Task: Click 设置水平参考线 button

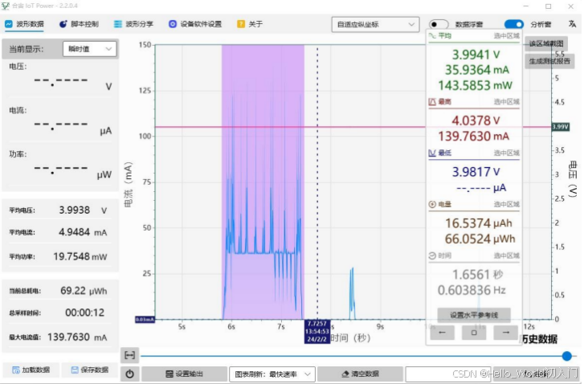Action: (474, 315)
